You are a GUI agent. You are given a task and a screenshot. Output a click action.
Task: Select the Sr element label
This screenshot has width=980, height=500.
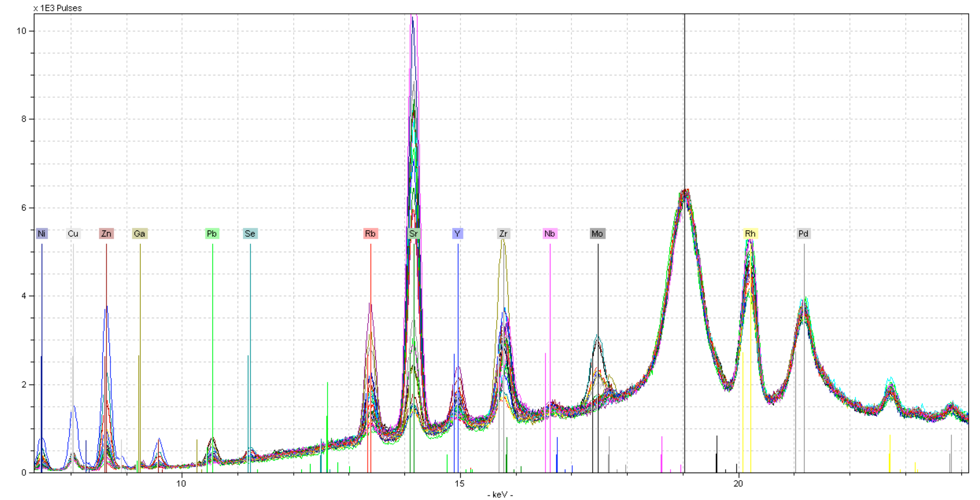point(413,234)
